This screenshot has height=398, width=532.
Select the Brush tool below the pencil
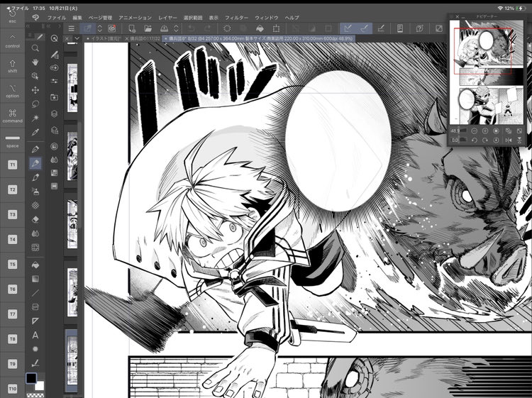pyautogui.click(x=35, y=177)
